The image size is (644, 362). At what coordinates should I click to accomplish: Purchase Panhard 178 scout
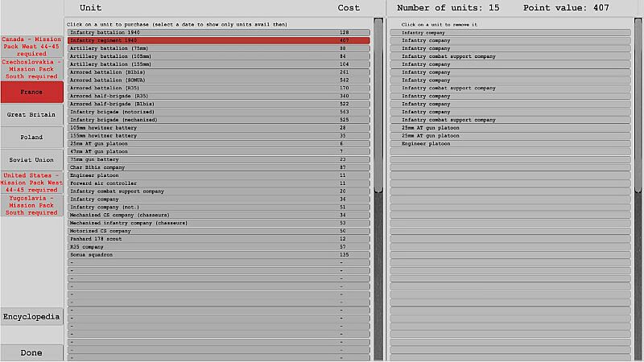218,239
